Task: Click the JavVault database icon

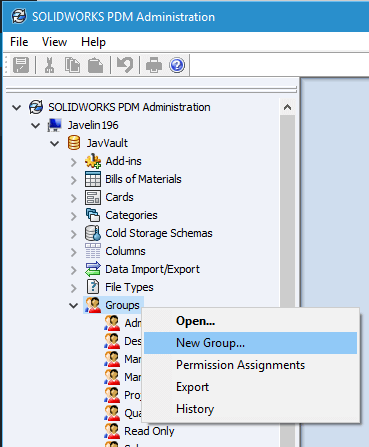Action: tap(74, 143)
